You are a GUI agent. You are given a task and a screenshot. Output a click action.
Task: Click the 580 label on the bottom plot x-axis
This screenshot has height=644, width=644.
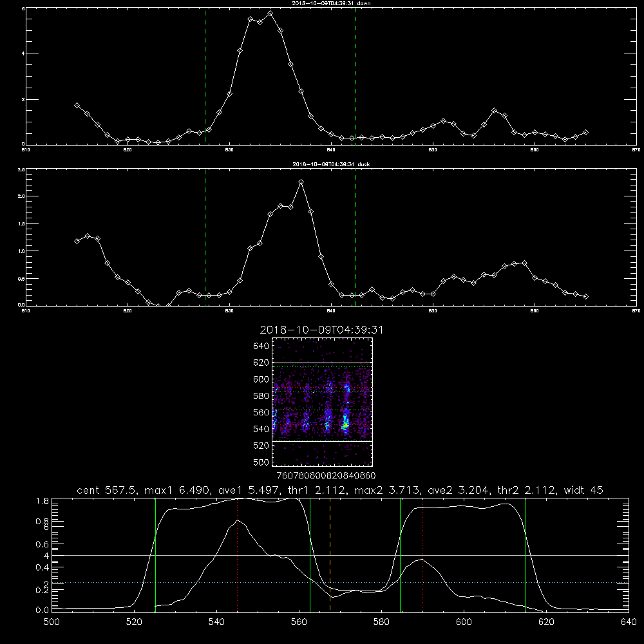pos(381,622)
